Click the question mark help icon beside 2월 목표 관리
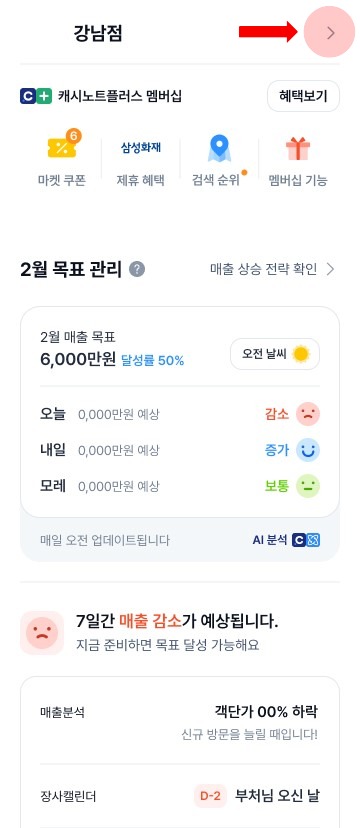This screenshot has height=828, width=360. 137,269
